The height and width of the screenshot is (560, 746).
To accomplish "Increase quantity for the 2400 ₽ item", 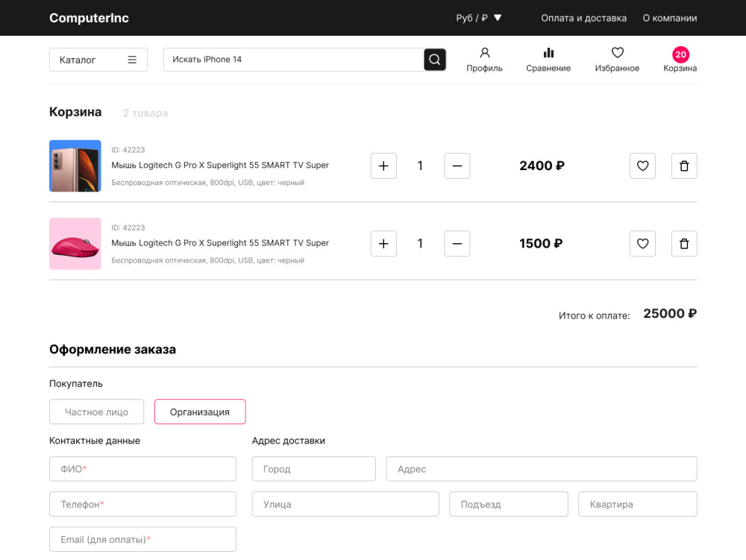I will pos(383,166).
